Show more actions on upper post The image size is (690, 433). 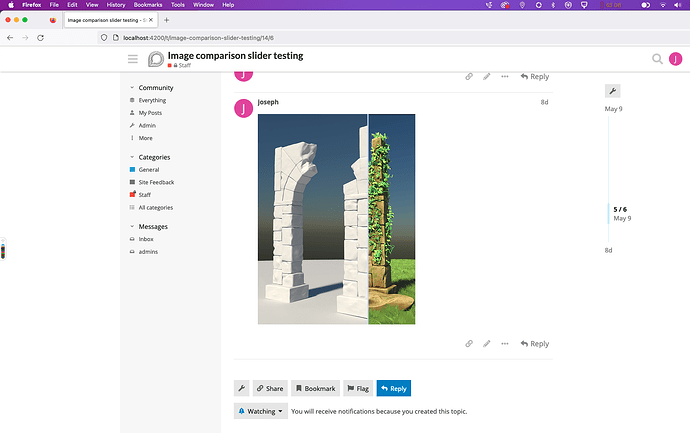(x=505, y=77)
